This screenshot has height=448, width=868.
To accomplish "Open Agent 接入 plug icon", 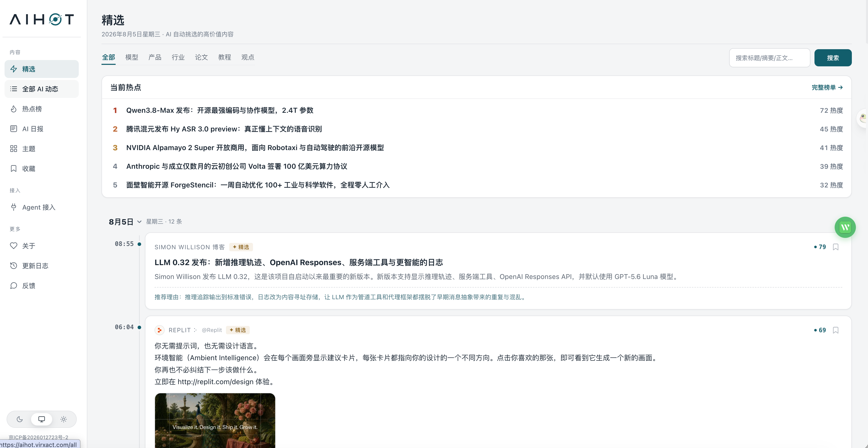I will point(13,207).
